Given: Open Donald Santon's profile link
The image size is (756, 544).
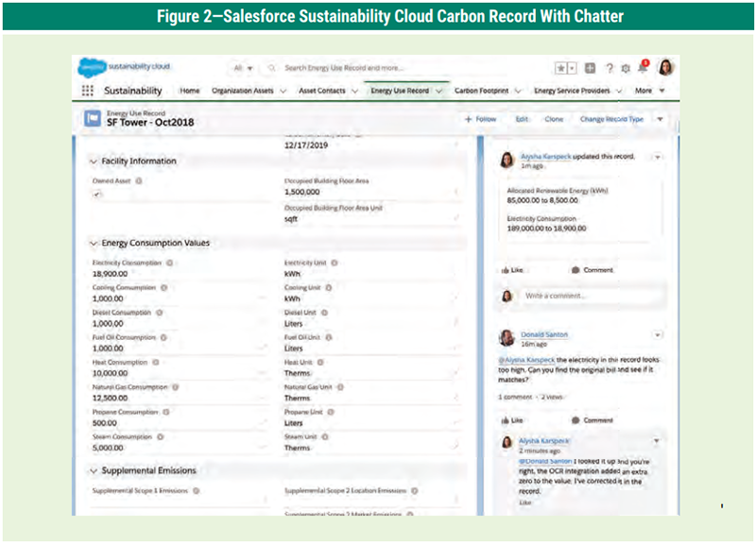Looking at the screenshot, I should tap(544, 334).
